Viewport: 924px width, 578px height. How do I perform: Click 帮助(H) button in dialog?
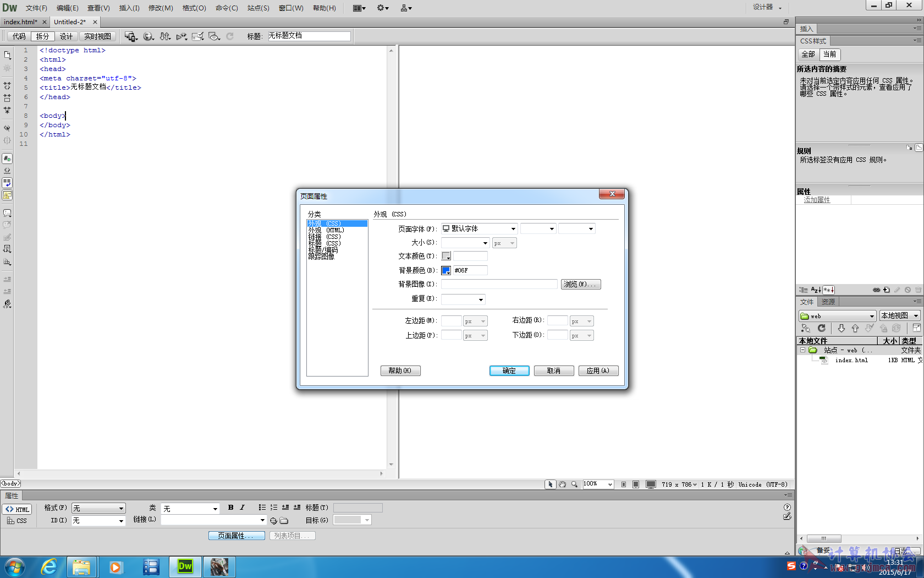pyautogui.click(x=400, y=371)
